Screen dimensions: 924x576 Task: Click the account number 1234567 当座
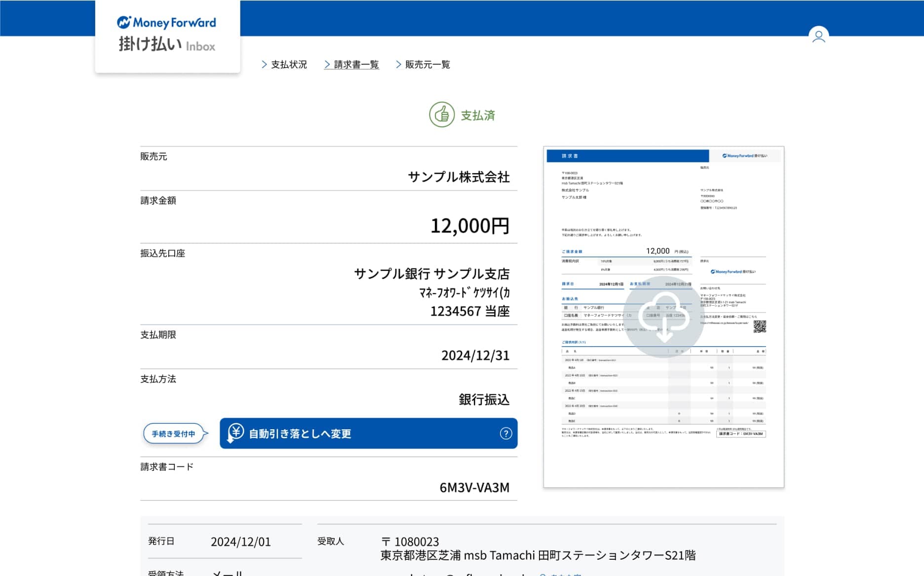point(469,311)
